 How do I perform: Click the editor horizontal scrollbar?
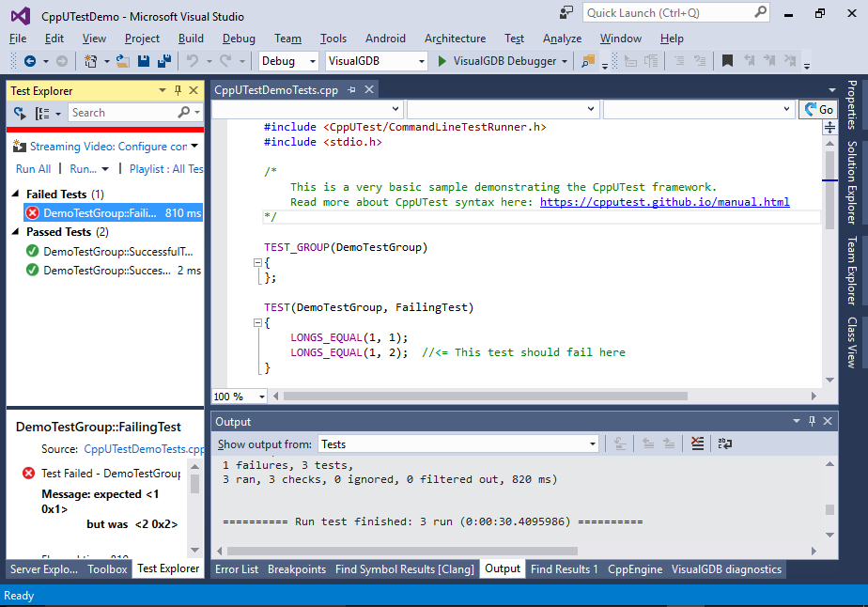[485, 396]
